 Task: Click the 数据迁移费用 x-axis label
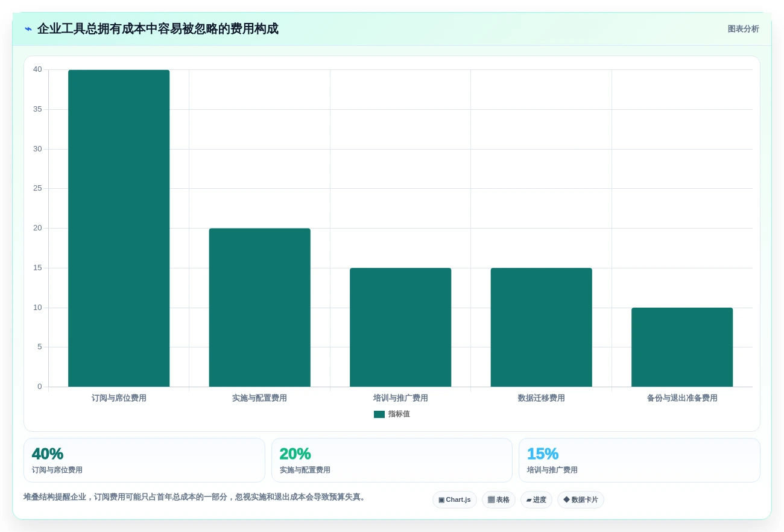[x=542, y=398]
